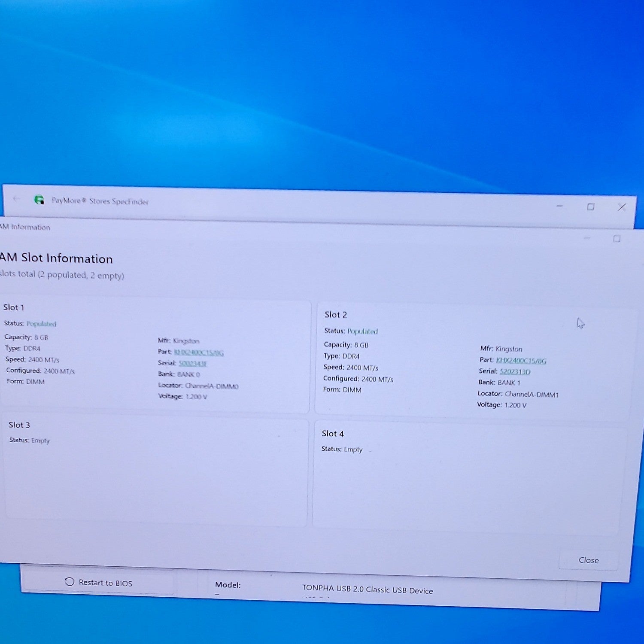Image resolution: width=644 pixels, height=644 pixels.
Task: Maximize the RAM Information dialog
Action: coord(617,238)
